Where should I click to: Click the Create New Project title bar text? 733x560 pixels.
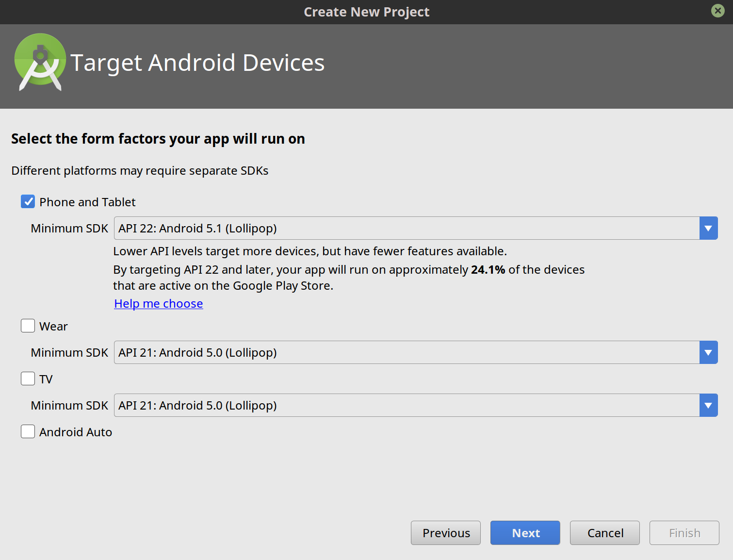tap(367, 12)
